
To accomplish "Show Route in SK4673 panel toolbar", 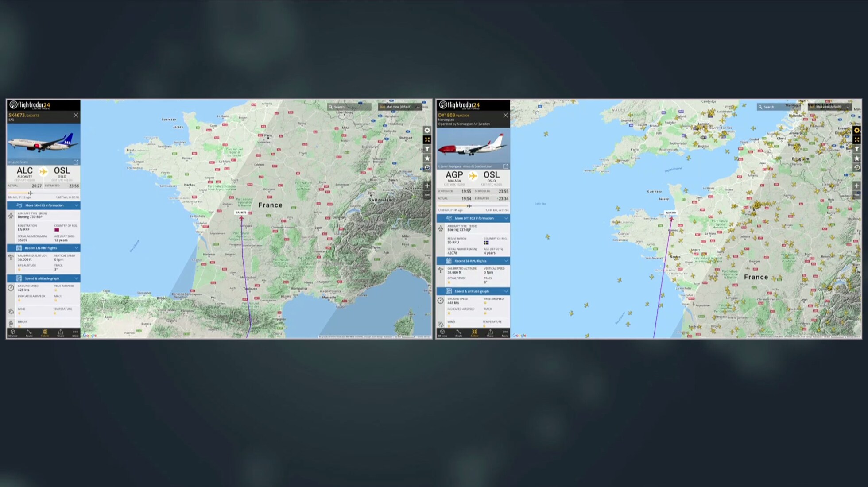I will coord(29,333).
